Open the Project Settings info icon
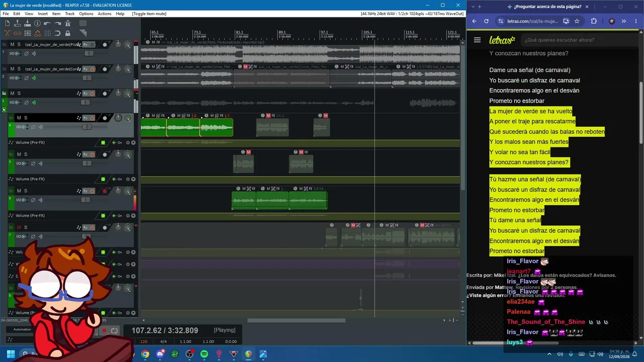The height and width of the screenshot is (362, 644). coord(37,23)
